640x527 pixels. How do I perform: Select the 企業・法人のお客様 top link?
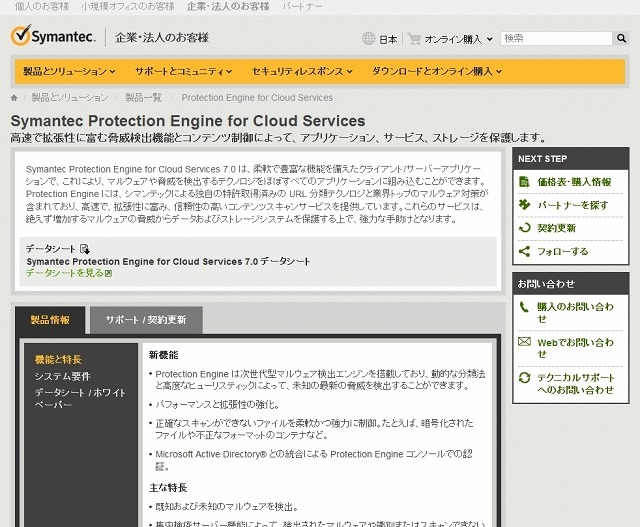(x=228, y=7)
